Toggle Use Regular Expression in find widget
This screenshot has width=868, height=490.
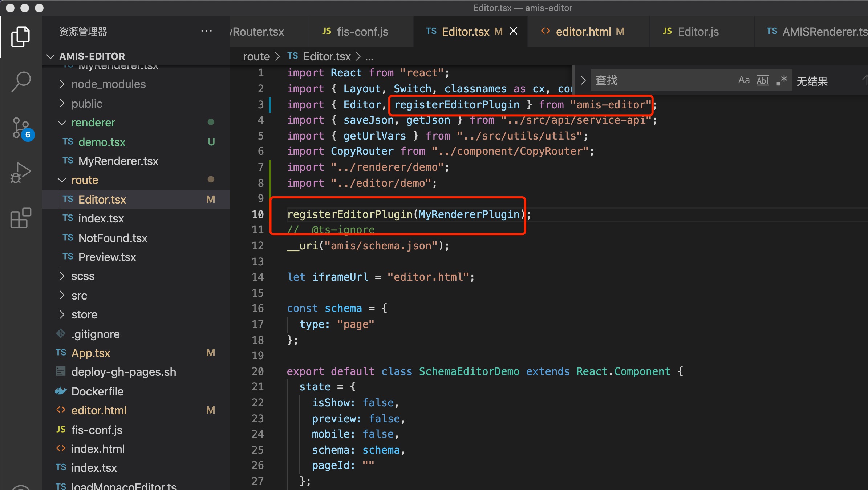coord(782,80)
